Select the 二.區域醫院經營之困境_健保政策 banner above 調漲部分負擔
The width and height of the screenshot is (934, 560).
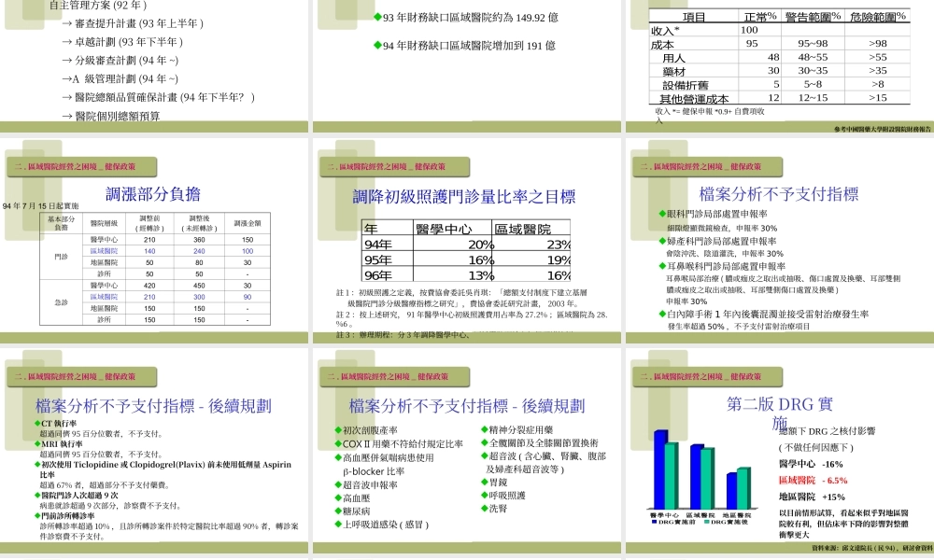click(x=79, y=166)
